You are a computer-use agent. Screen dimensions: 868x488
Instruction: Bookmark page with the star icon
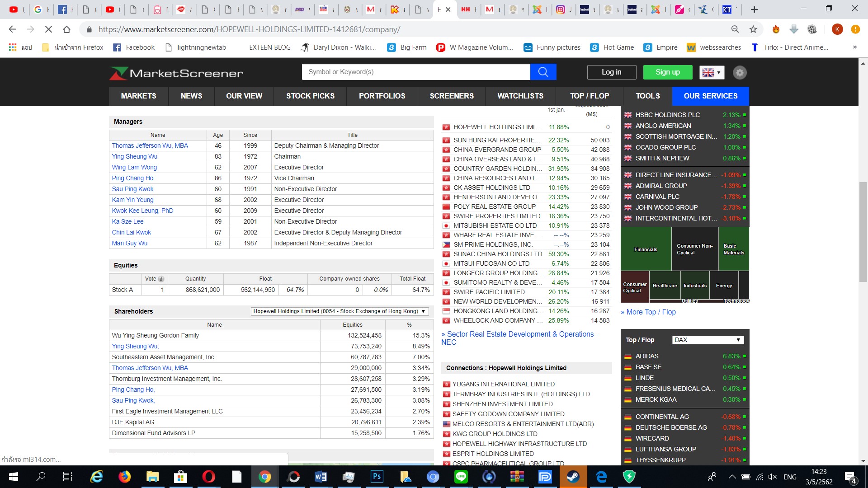coord(753,29)
